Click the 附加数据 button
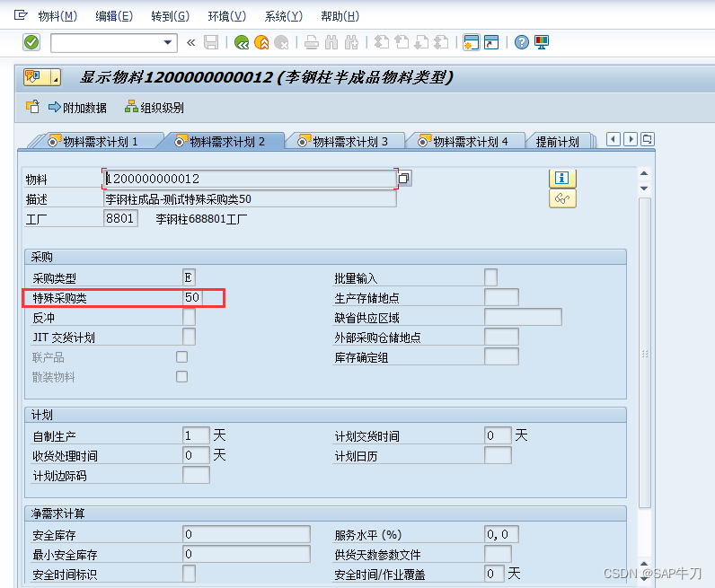Viewport: 715px width, 588px height. click(x=77, y=108)
